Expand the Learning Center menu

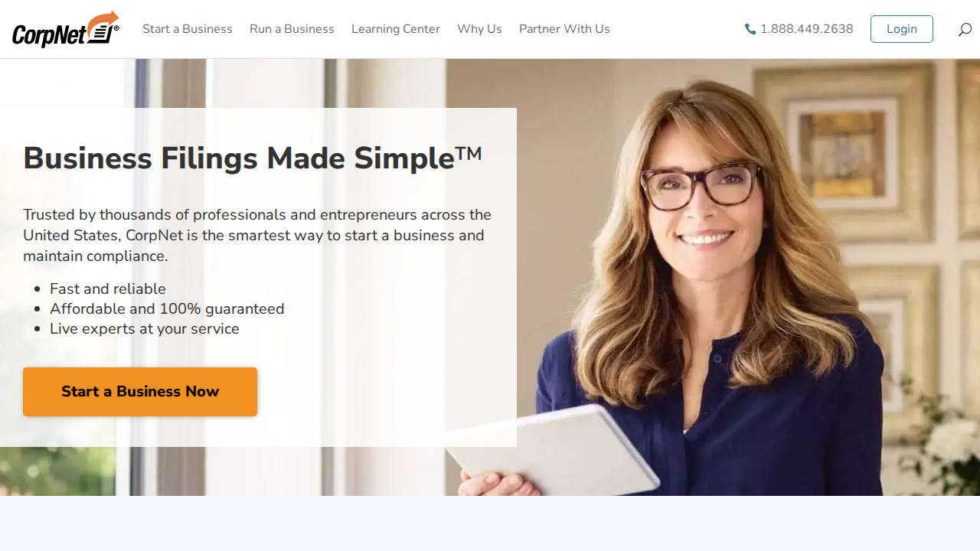coord(396,29)
